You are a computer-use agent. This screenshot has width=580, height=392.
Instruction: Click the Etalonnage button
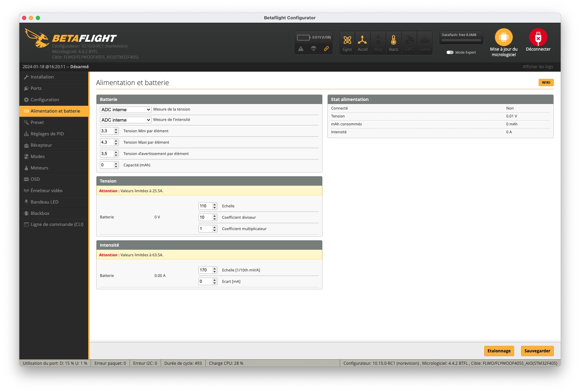(499, 351)
